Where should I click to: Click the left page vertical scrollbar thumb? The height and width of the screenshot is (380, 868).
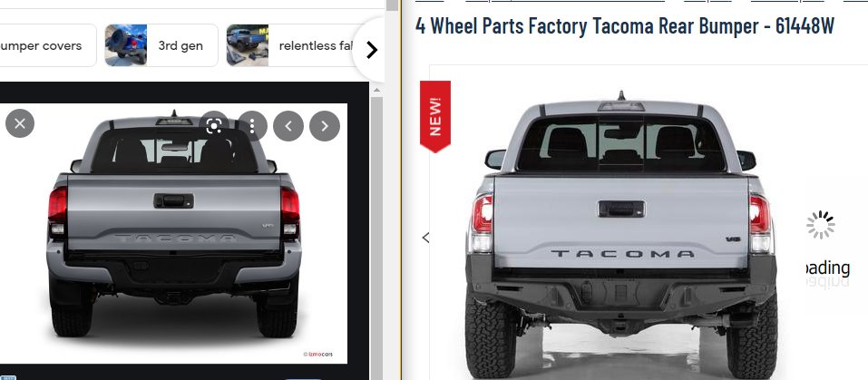392,5
